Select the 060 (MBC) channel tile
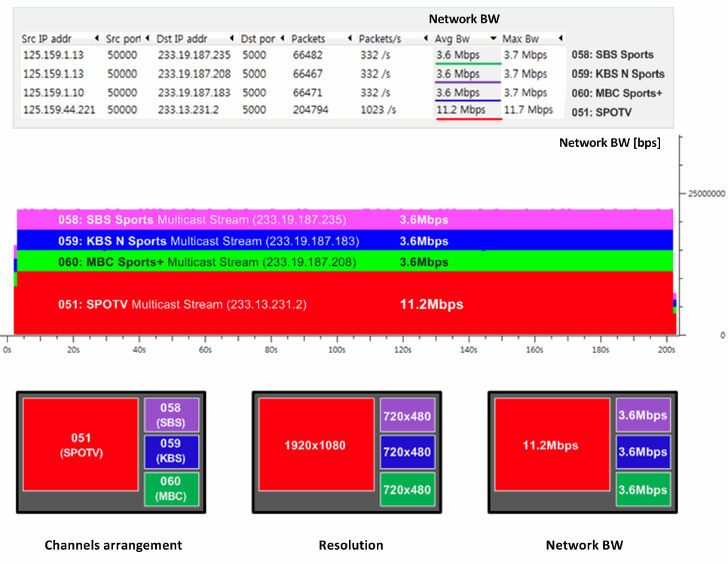Viewport: 728px width, 564px height. 171,489
